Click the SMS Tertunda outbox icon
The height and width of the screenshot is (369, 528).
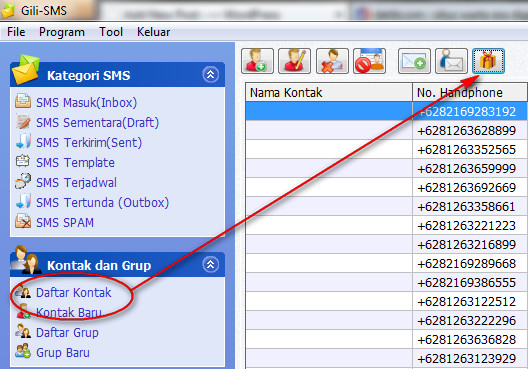point(23,201)
